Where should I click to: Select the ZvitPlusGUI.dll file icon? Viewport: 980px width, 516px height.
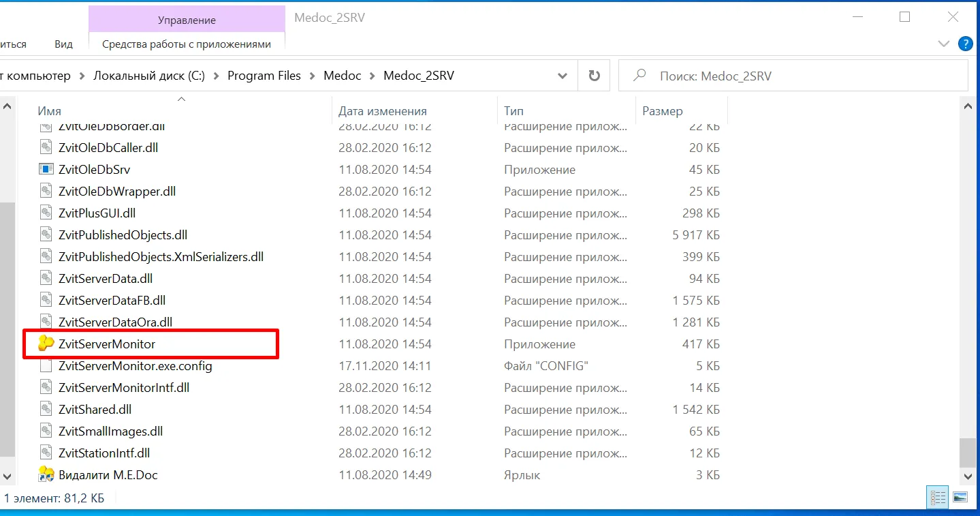tap(46, 213)
